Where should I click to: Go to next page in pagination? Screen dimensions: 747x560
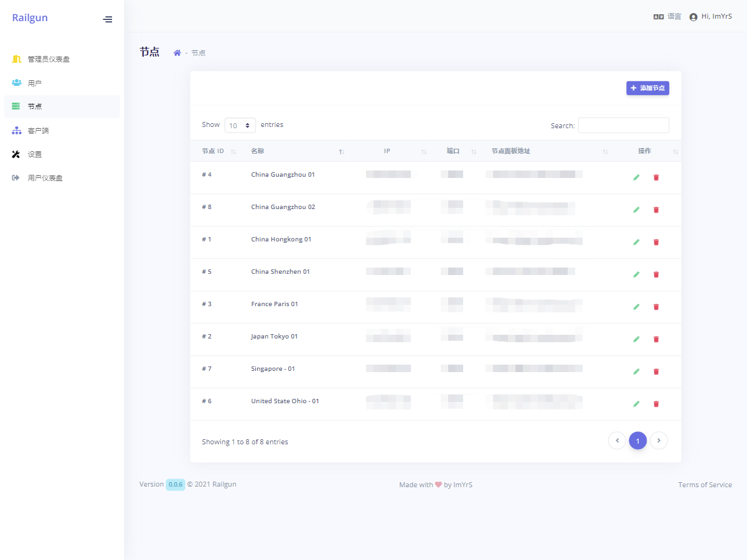coord(659,441)
